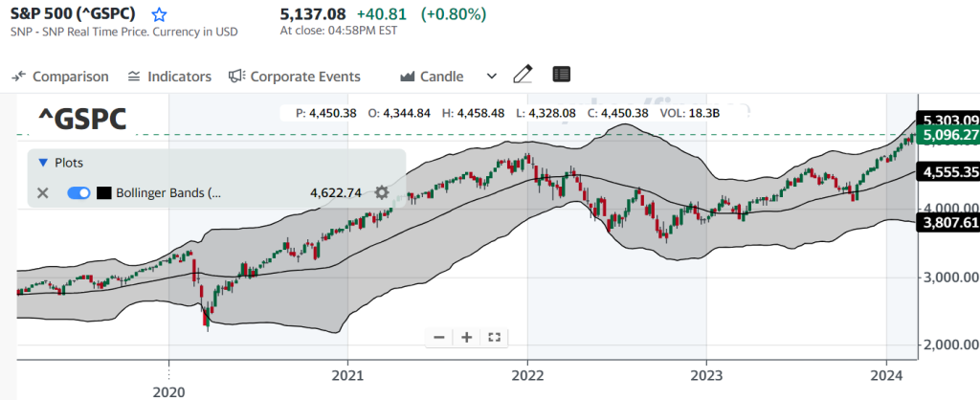The image size is (980, 400).
Task: Click the 2,000.00 price axis label
Action: point(950,344)
